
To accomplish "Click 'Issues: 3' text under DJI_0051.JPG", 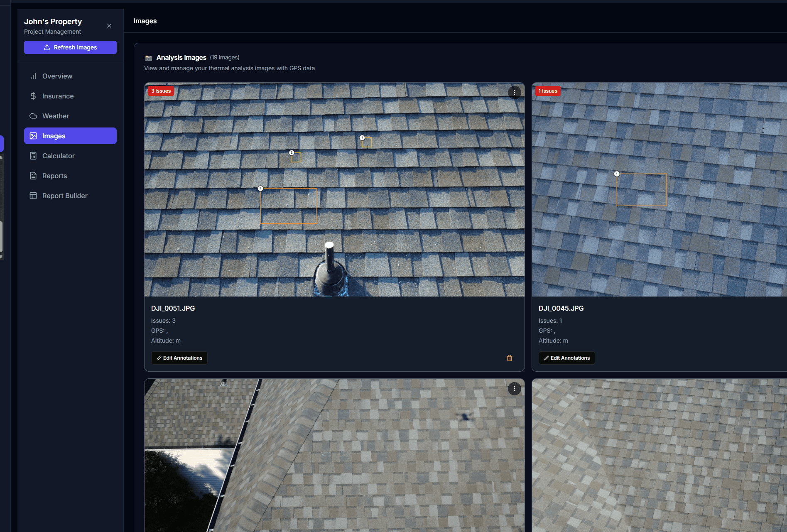I will [x=163, y=321].
